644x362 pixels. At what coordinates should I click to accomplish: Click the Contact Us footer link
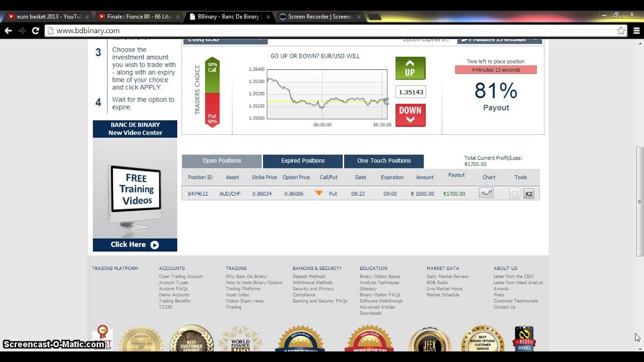(x=504, y=307)
